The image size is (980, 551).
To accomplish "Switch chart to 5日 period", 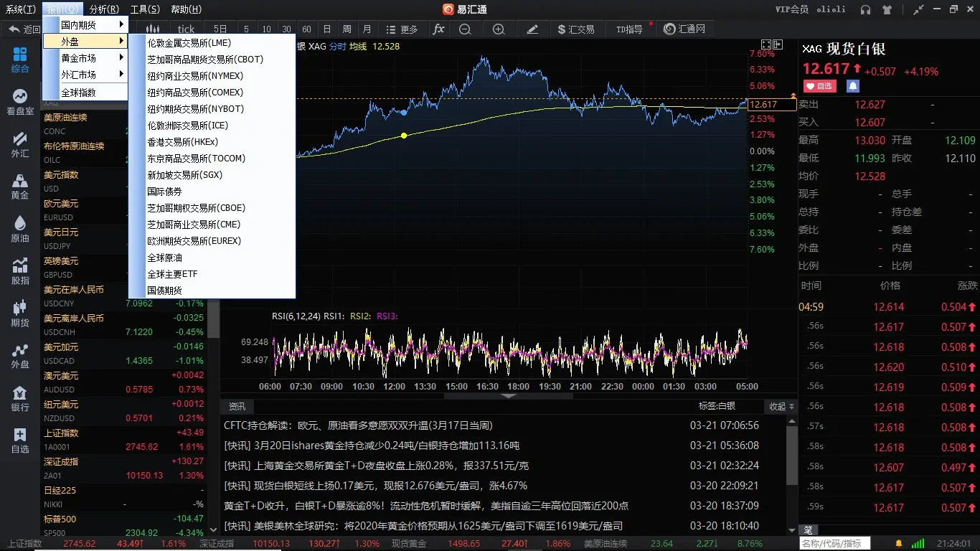I will [220, 29].
